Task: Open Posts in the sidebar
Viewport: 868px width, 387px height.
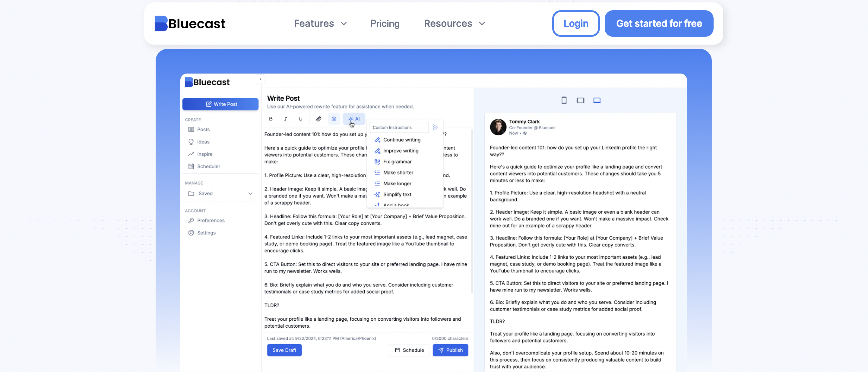Action: pyautogui.click(x=203, y=129)
